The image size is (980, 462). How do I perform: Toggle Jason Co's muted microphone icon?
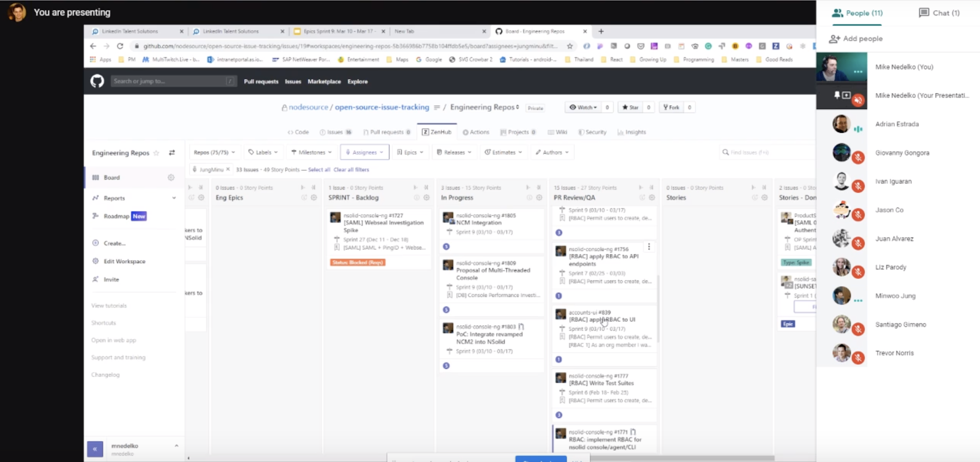click(x=858, y=215)
